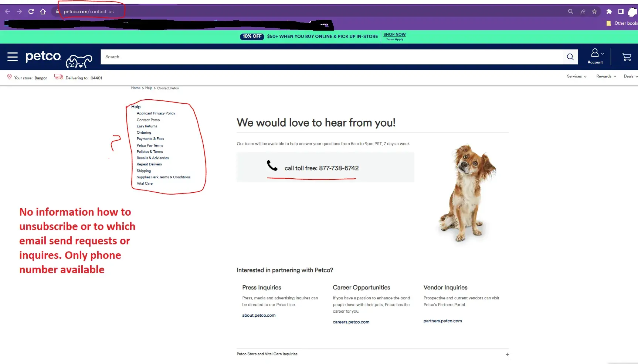Go to Home in the breadcrumb

click(136, 88)
